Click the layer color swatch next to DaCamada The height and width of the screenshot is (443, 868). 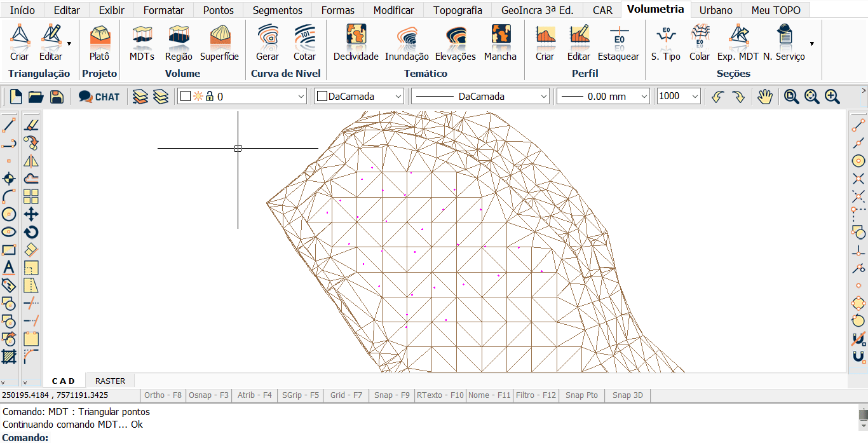(322, 97)
